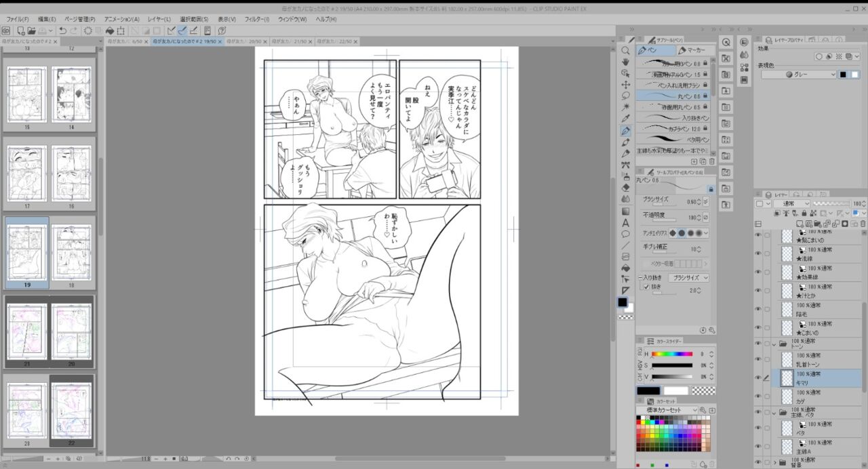868x469 pixels.
Task: Hide the 陰毛 layer eye icon
Action: 758,308
